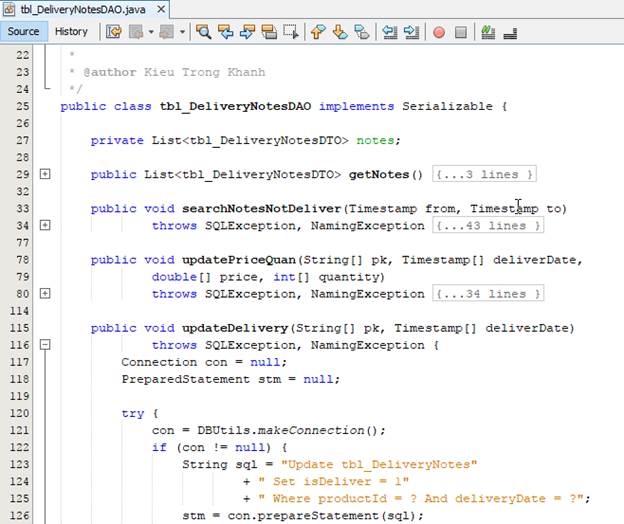Click Connection on line 117
The height and width of the screenshot is (524, 624).
159,362
